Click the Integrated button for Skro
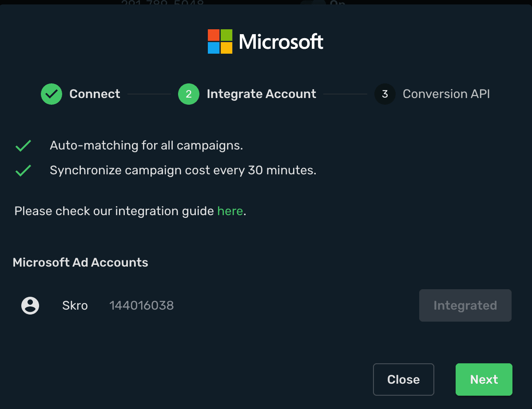This screenshot has height=409, width=532. coord(465,305)
